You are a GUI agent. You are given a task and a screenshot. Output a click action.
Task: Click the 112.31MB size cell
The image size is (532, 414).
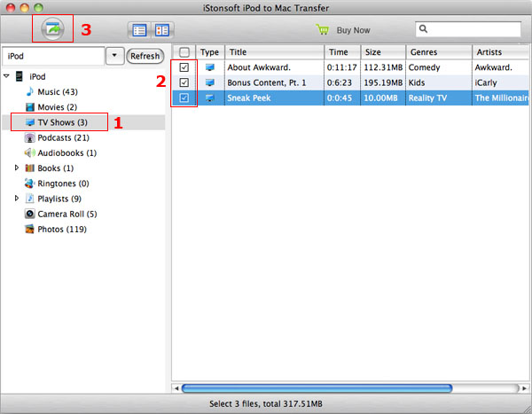(x=383, y=67)
